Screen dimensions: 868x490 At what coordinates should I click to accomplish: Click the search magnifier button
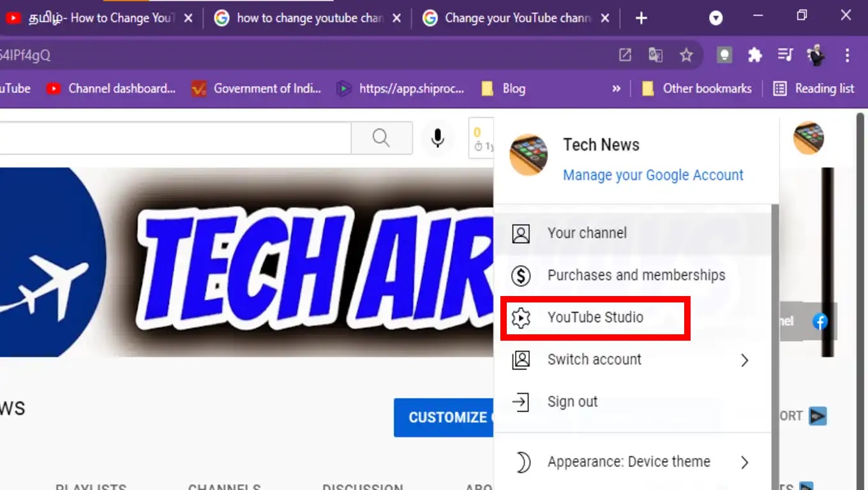[x=382, y=138]
